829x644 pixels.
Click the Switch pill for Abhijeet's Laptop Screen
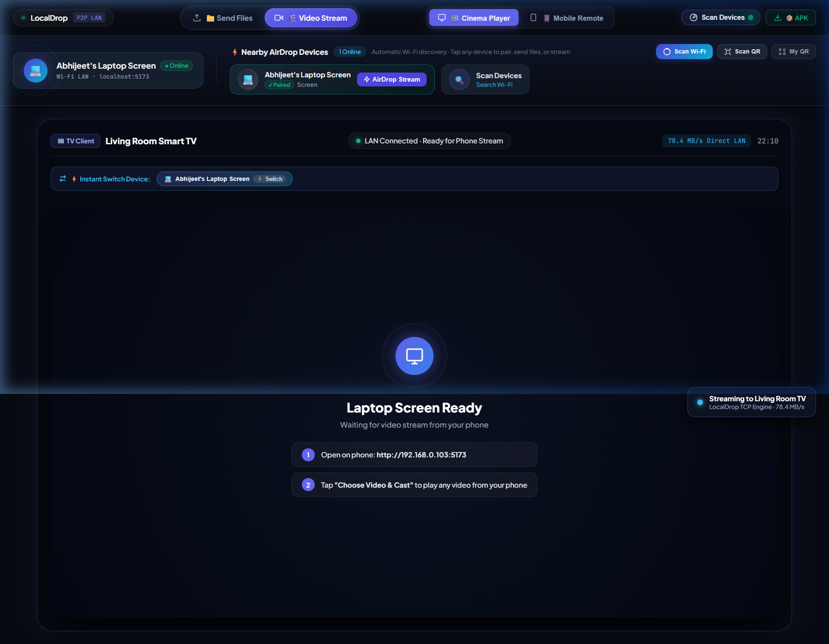(270, 179)
